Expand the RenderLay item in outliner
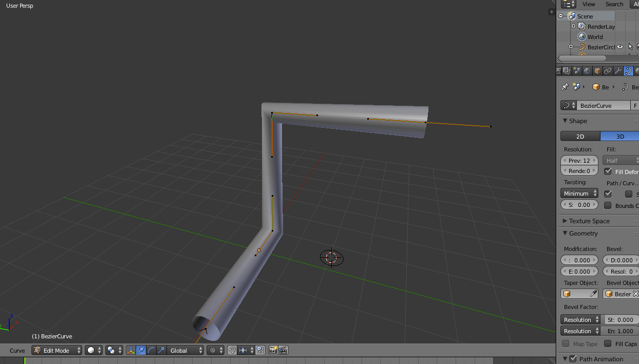This screenshot has height=364, width=639. pyautogui.click(x=573, y=26)
